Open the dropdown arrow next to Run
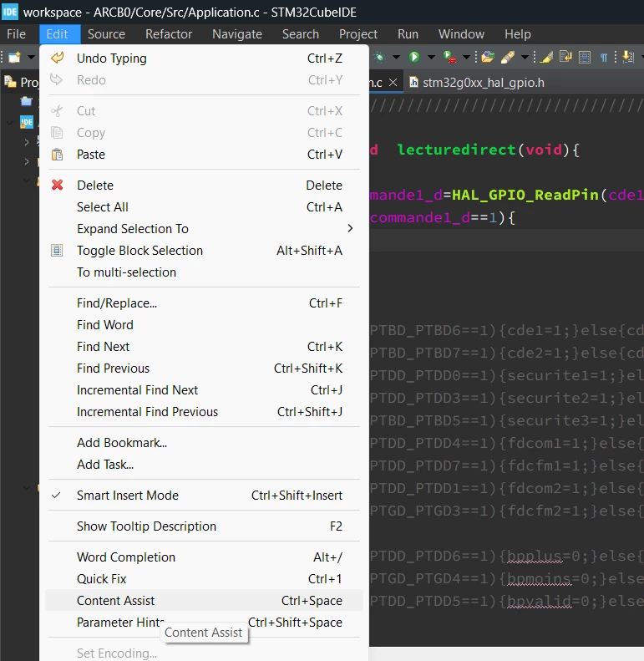644x661 pixels. (x=431, y=57)
